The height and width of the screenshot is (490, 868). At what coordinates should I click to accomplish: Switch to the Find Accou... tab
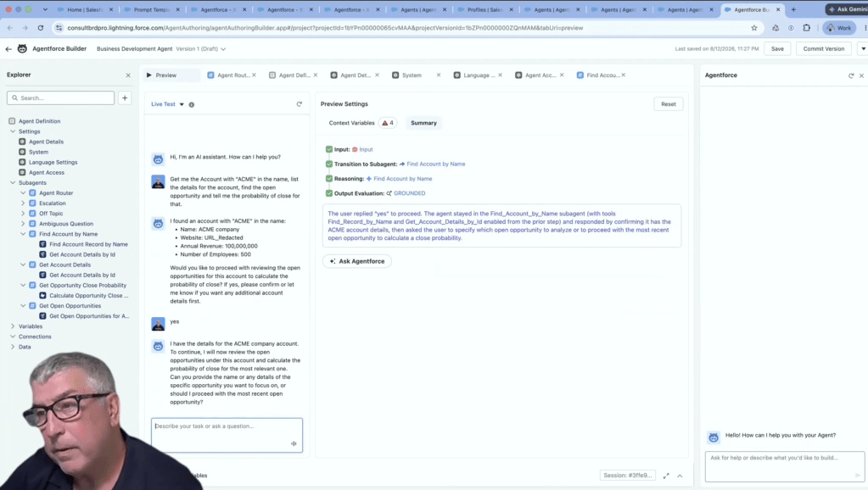tap(602, 75)
